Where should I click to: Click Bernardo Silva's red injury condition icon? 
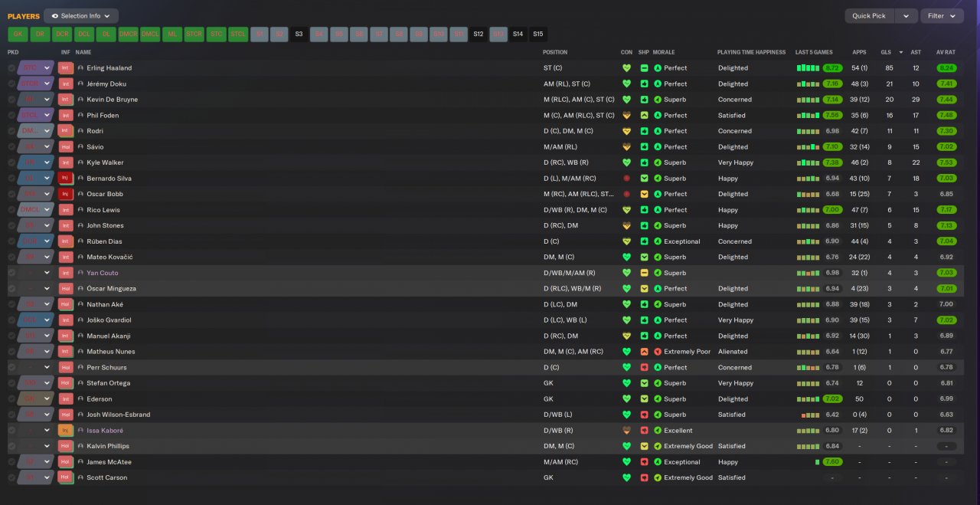pos(627,179)
